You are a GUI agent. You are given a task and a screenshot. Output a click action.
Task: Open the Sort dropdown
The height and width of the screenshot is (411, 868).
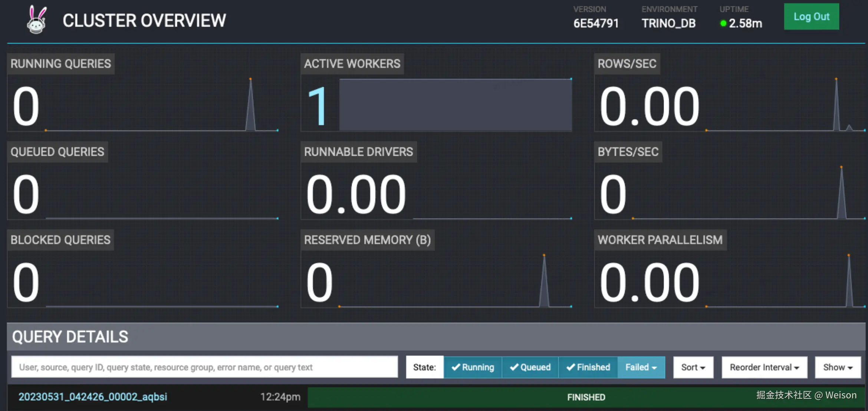tap(693, 367)
